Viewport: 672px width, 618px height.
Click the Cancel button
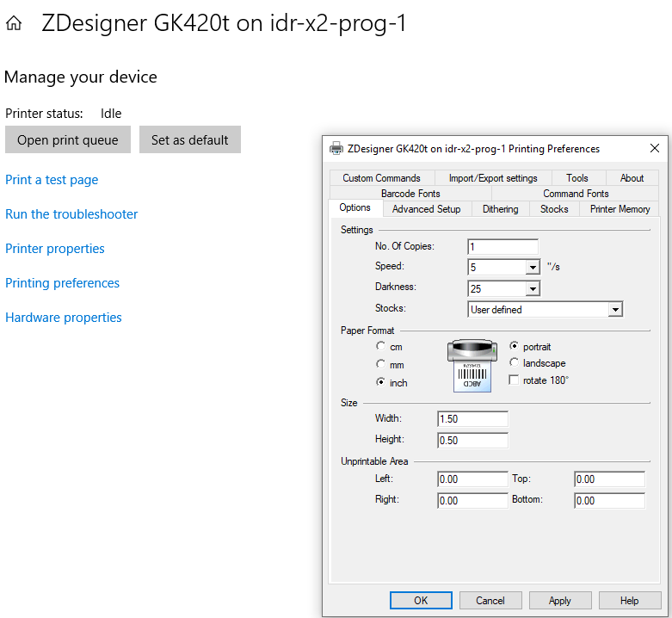click(490, 601)
